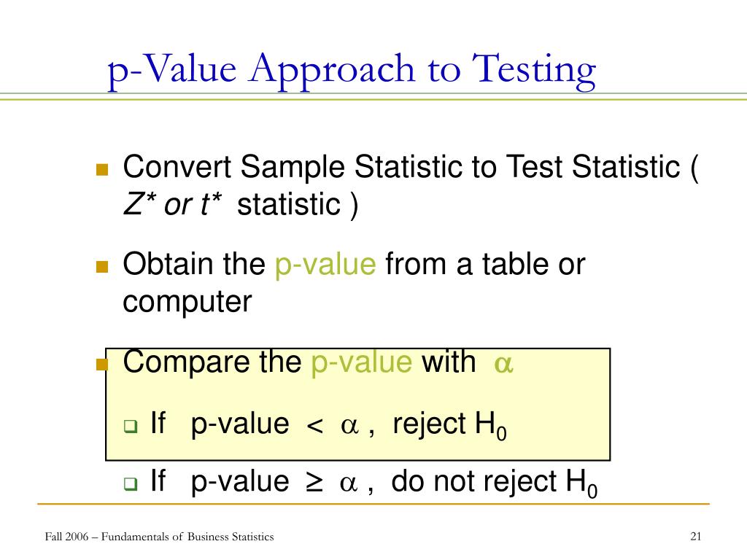This screenshot has height=560, width=747.
Task: Click "reject H0" inside the yellow box
Action: click(x=449, y=424)
